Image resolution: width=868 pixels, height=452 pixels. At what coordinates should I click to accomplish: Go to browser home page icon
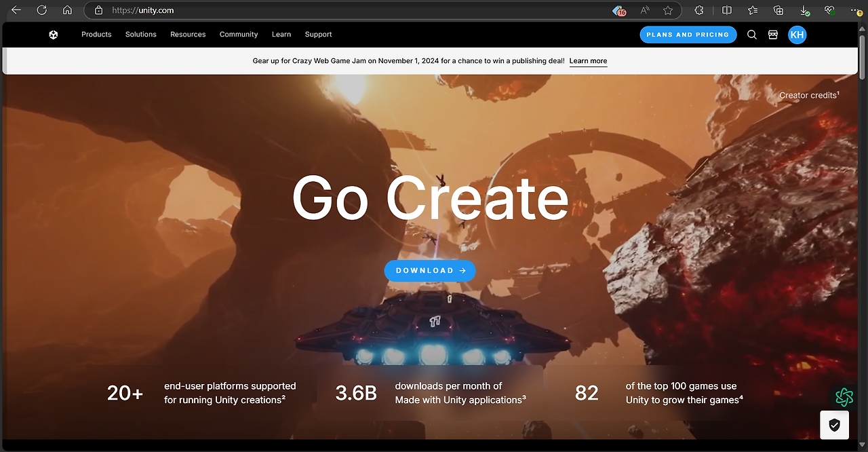pyautogui.click(x=67, y=10)
